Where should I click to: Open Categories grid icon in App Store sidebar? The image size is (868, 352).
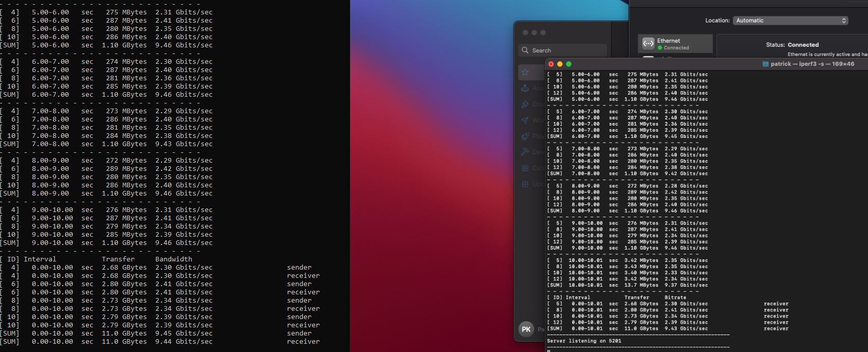[525, 168]
